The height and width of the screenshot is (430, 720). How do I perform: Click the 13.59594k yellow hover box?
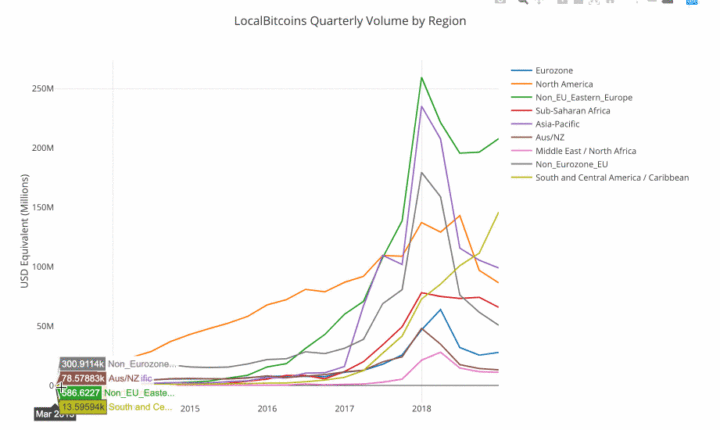83,407
